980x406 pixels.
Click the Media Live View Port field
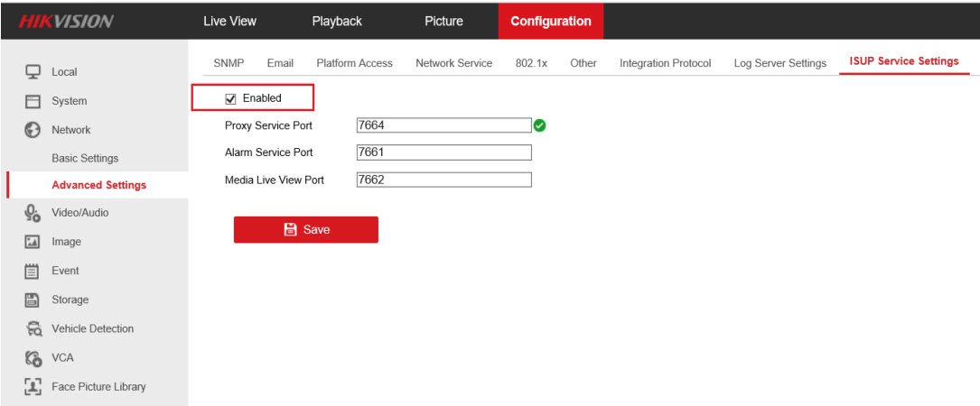[443, 180]
